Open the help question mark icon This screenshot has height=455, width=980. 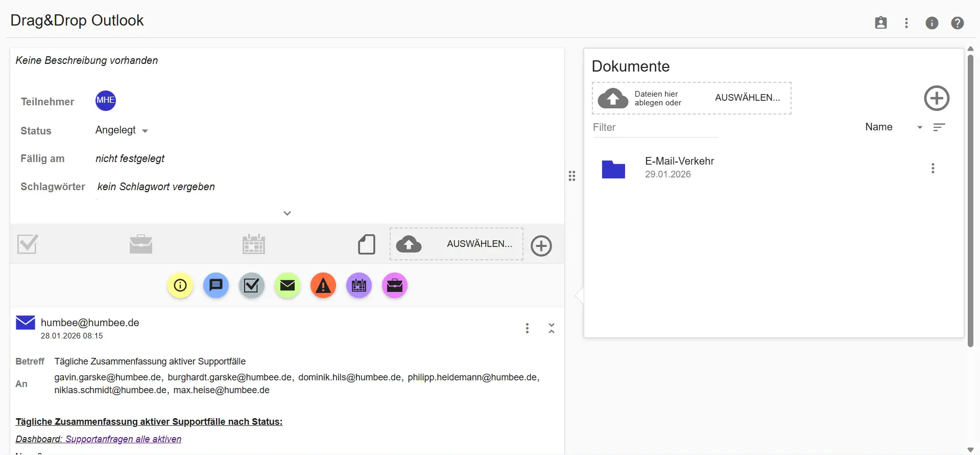[x=958, y=23]
